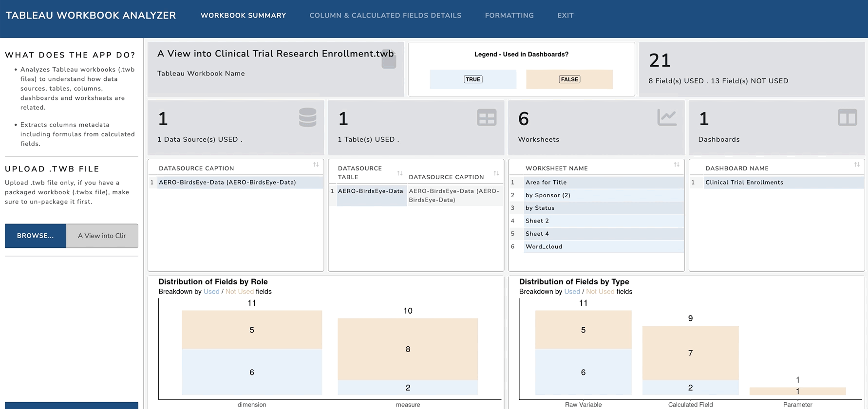Viewport: 868px width, 409px height.
Task: Click the not-used Raw Variable segment showing 5
Action: coord(583,330)
